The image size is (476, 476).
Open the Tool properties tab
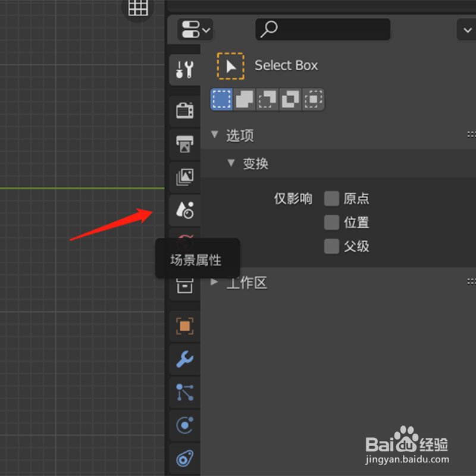click(x=185, y=70)
